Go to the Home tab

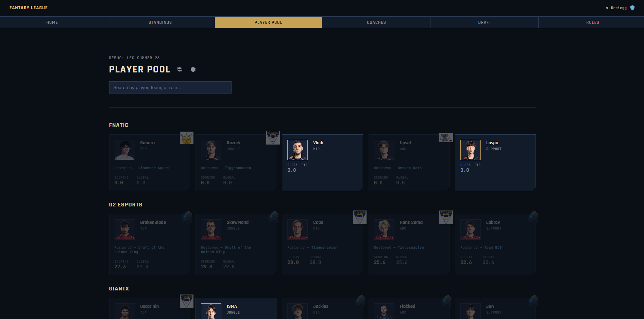[52, 22]
